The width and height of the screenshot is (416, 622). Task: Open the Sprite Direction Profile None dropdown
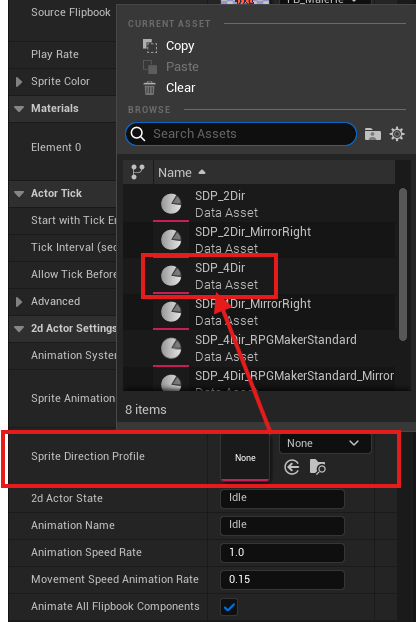pos(325,443)
